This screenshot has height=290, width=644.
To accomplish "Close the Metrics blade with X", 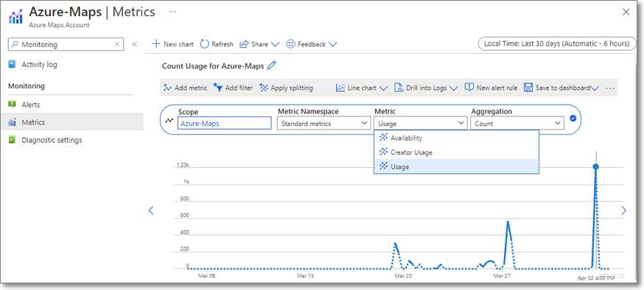I will pos(626,12).
